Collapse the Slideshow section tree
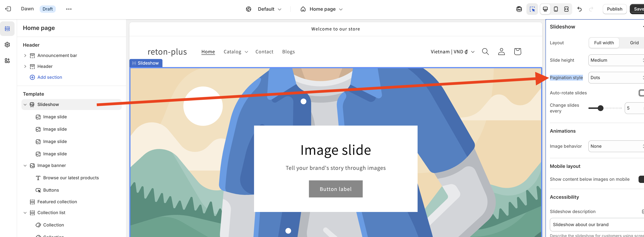This screenshot has height=237, width=644. click(25, 105)
